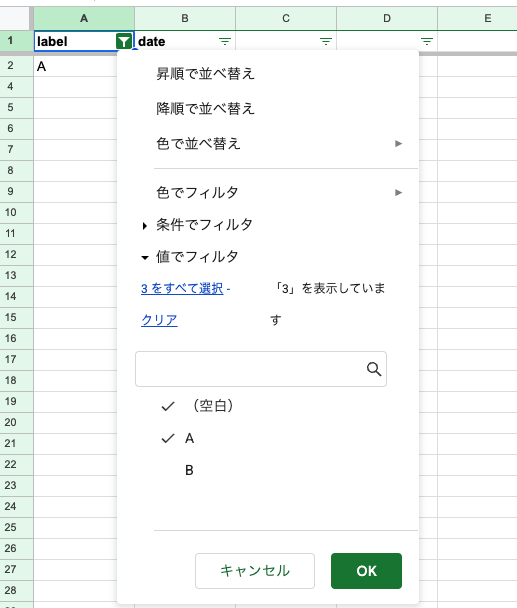Select column D header
The width and height of the screenshot is (517, 608).
(x=387, y=18)
